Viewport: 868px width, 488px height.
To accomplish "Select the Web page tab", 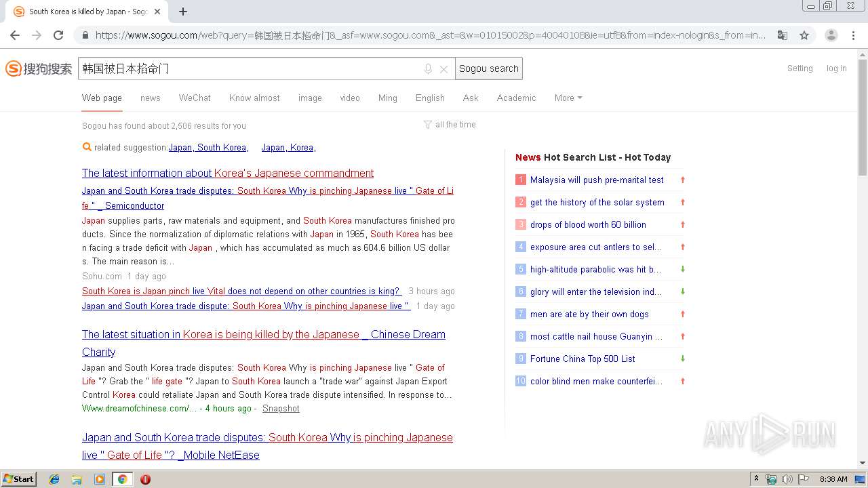I will (102, 98).
